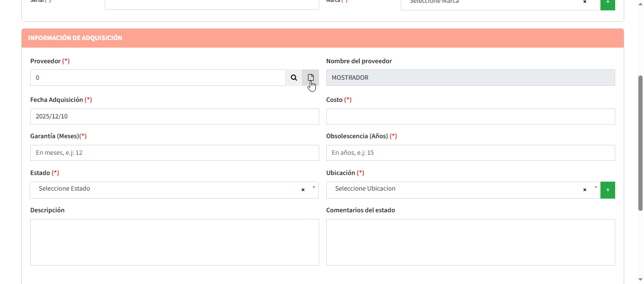Expand the Estado dropdown arrow
Viewport: 644px width, 284px height.
coord(314,188)
